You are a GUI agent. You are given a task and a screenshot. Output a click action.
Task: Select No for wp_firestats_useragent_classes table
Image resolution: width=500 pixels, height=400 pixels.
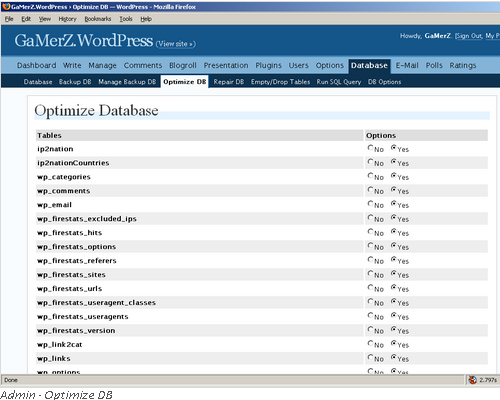[370, 301]
